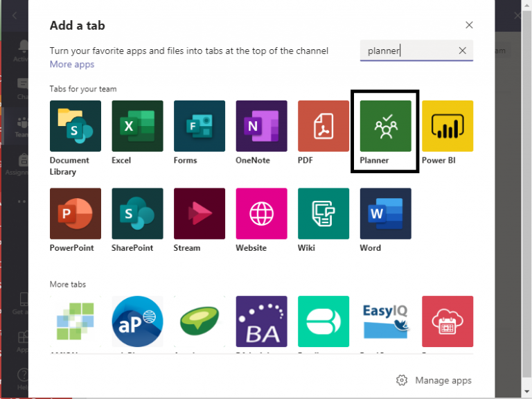Image resolution: width=532 pixels, height=399 pixels.
Task: Choose the Word app tile
Action: click(385, 213)
